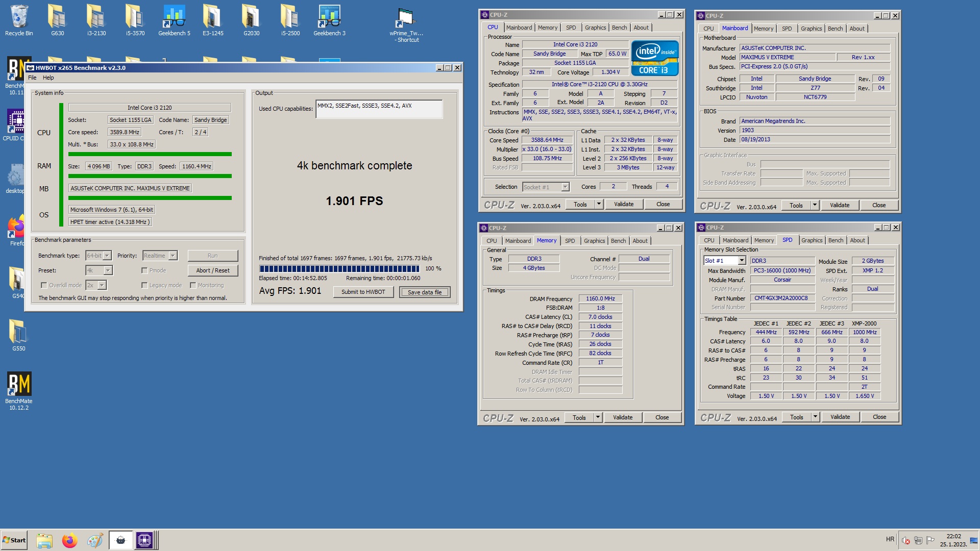
Task: Click Validate in CPU-Z CPU window
Action: coord(623,204)
